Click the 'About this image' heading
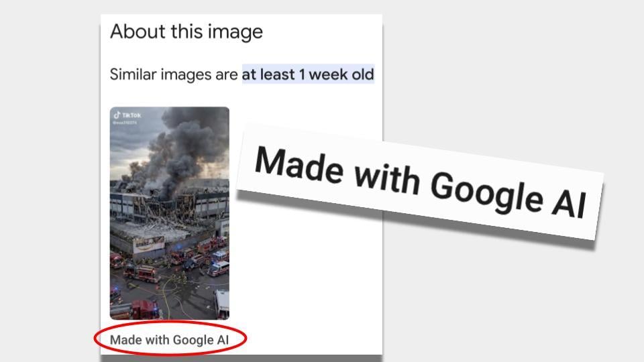644x362 pixels. 186,32
